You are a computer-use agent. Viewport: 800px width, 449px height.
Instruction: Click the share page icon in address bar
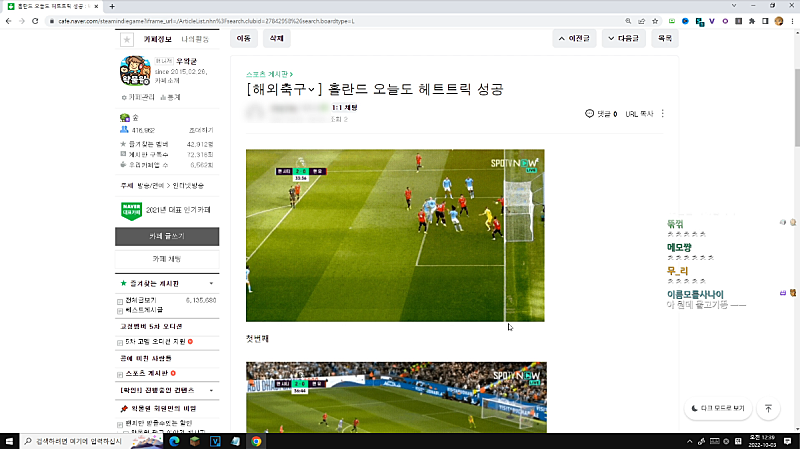coord(641,21)
